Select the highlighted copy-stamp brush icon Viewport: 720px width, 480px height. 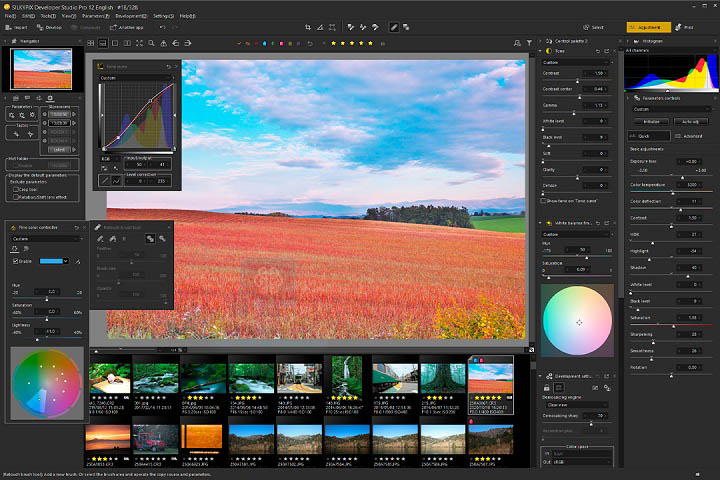tap(150, 238)
